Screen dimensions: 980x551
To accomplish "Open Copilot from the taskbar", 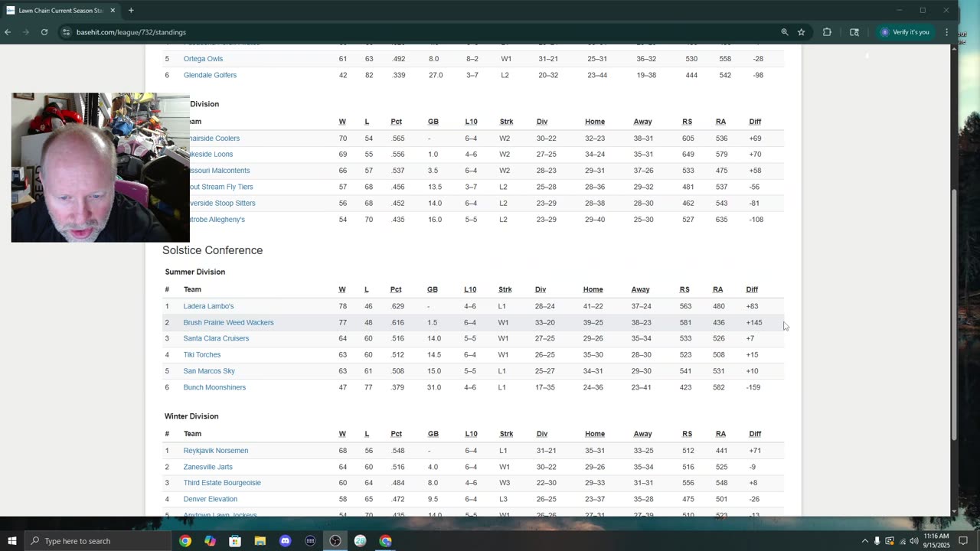I will pyautogui.click(x=211, y=541).
